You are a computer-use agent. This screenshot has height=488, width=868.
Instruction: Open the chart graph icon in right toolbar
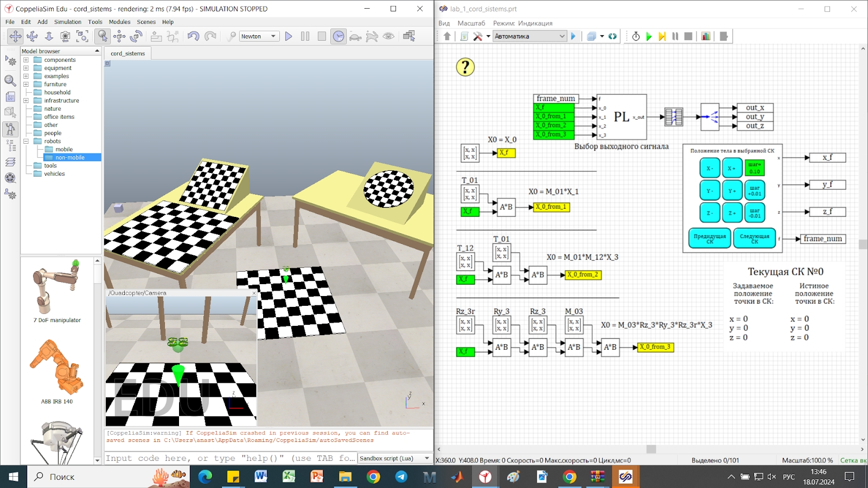coord(706,36)
